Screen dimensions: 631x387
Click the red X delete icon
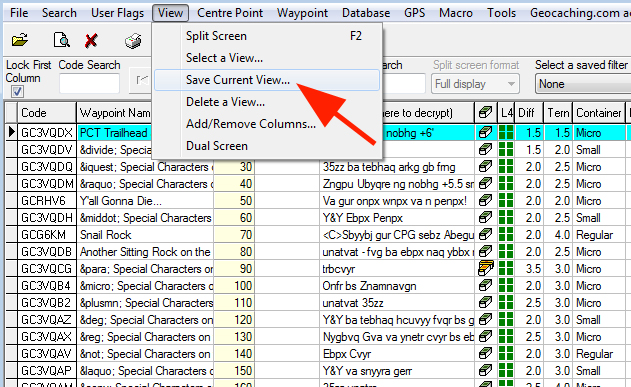91,41
